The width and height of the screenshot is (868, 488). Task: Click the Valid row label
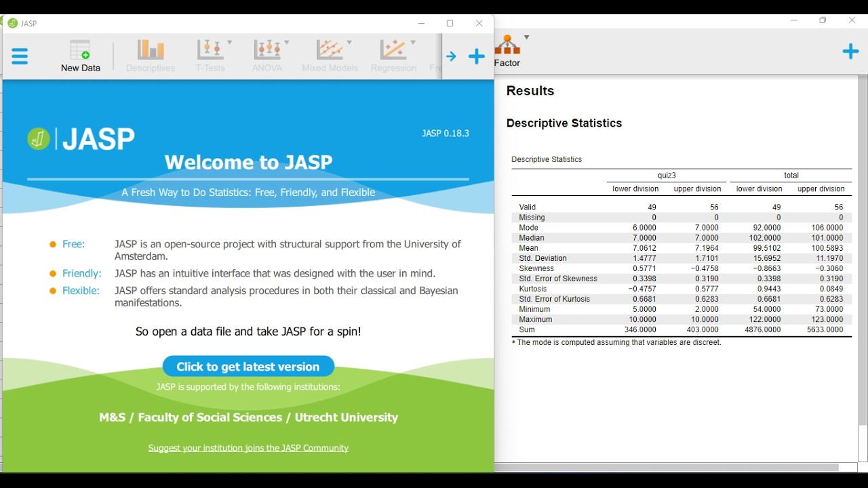[528, 207]
